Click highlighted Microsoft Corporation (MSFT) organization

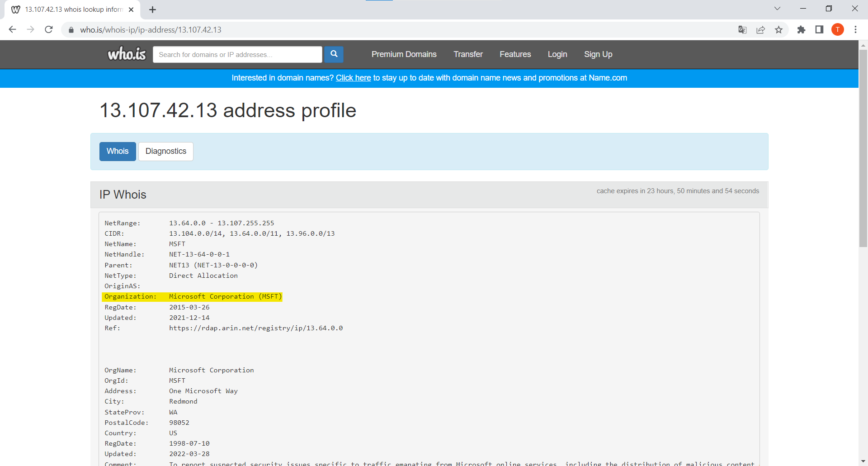click(x=225, y=296)
